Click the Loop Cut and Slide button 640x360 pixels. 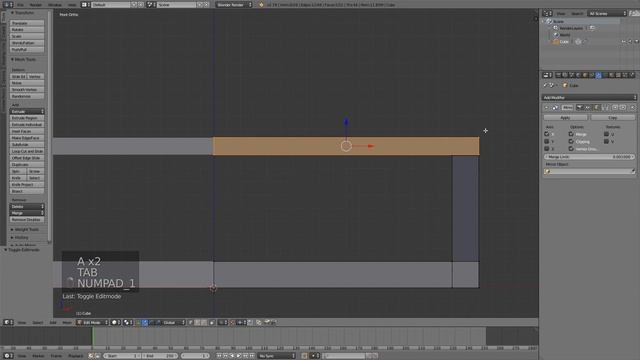[x=27, y=151]
